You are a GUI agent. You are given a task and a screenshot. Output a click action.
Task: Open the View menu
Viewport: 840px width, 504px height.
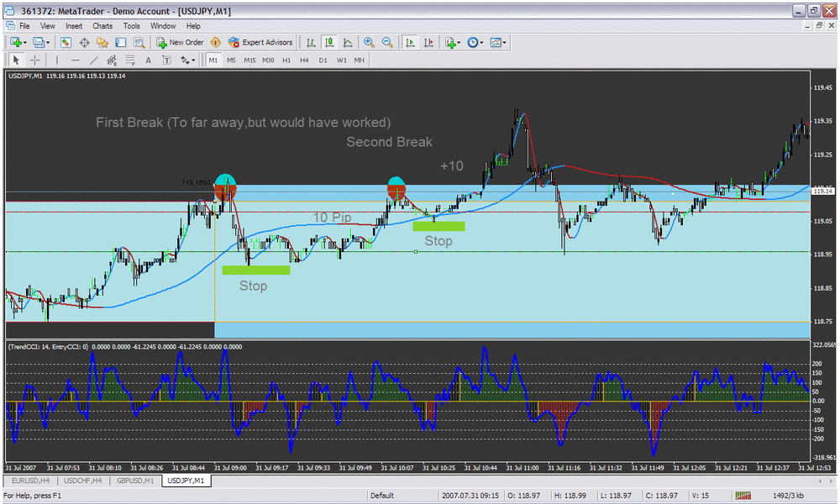pos(48,26)
